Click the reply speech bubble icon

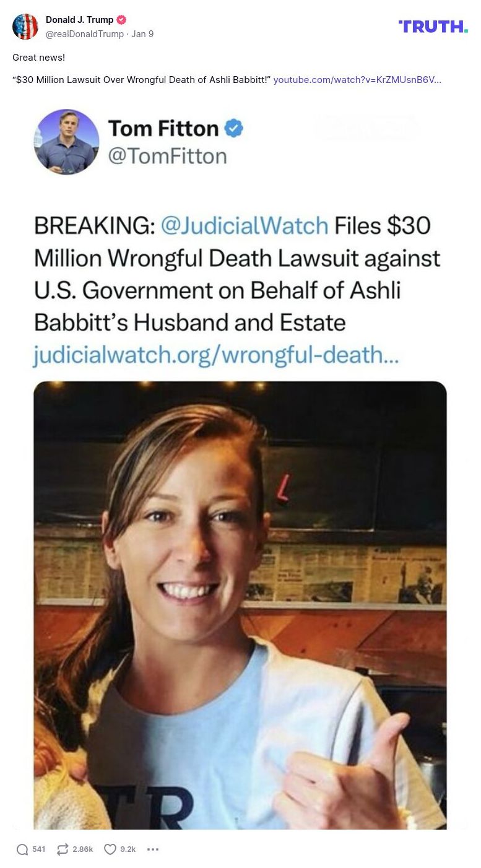(x=22, y=849)
